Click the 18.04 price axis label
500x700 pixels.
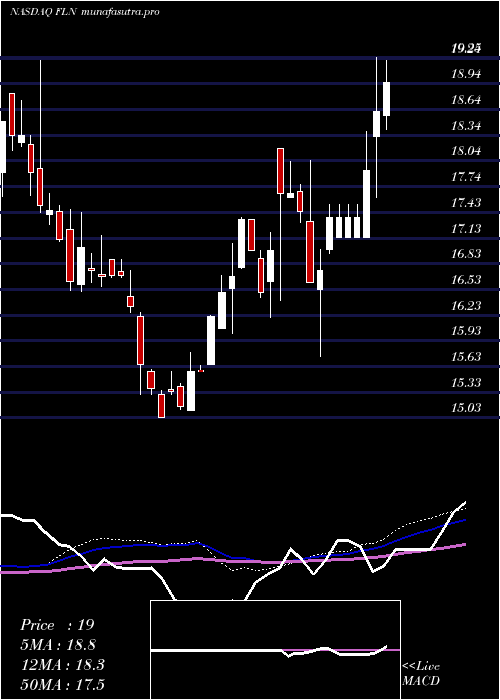point(466,151)
